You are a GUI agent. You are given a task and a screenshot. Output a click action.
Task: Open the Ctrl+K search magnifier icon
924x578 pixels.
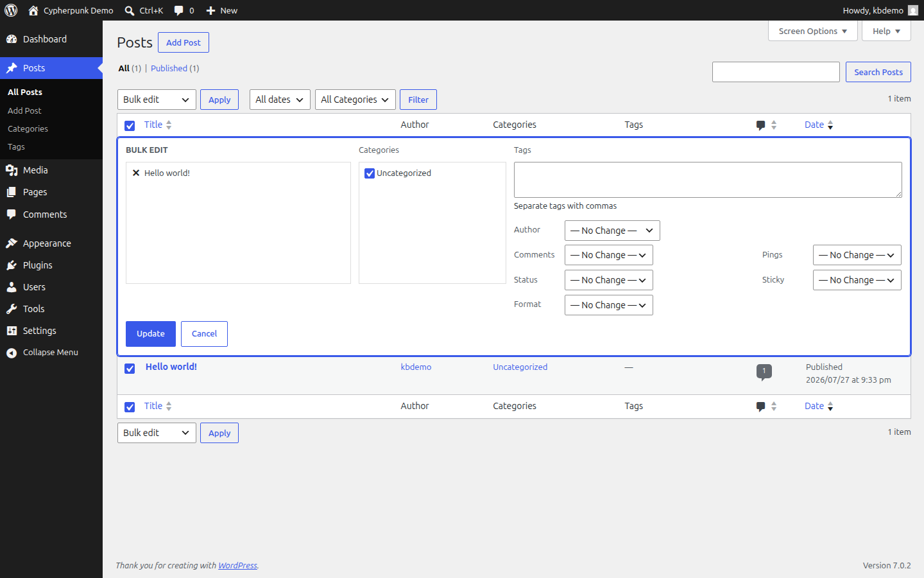130,10
